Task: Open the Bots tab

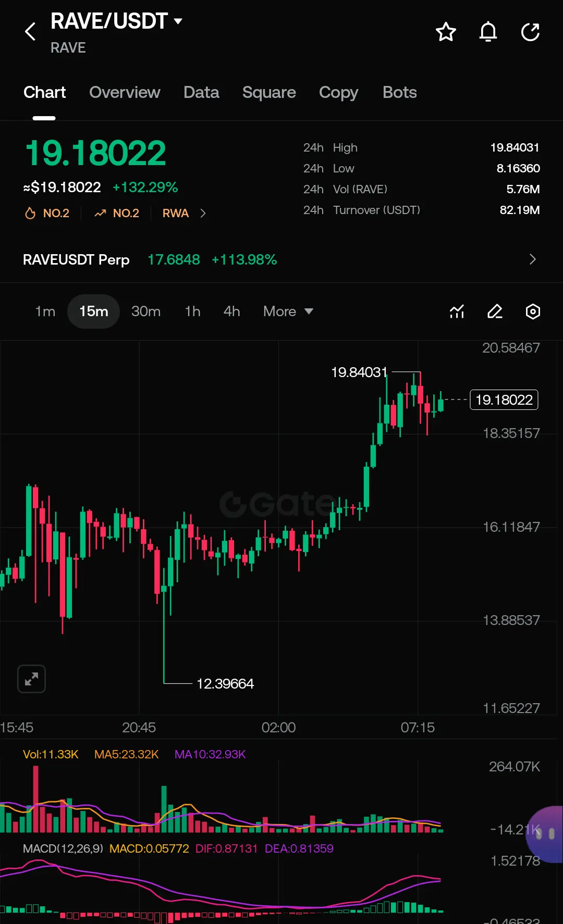Action: [400, 92]
